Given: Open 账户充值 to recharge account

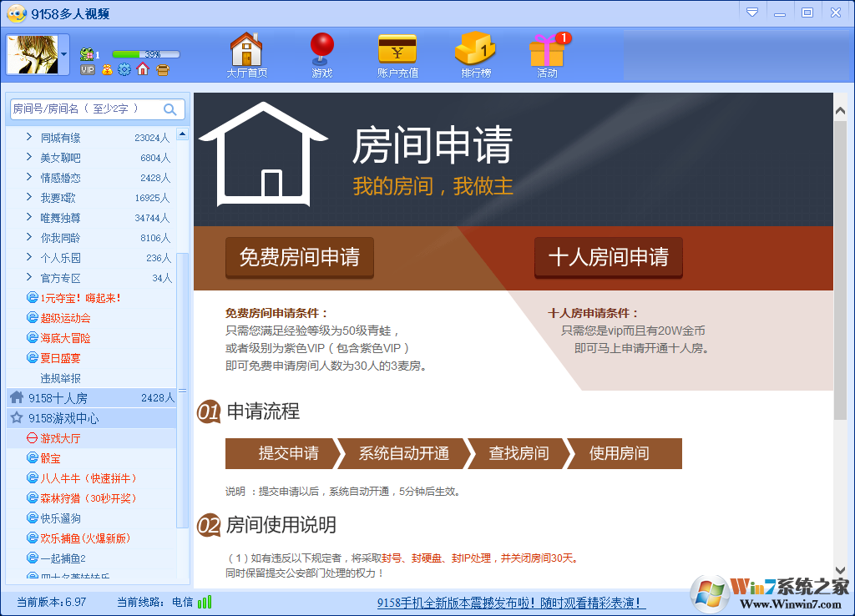Looking at the screenshot, I should (397, 53).
